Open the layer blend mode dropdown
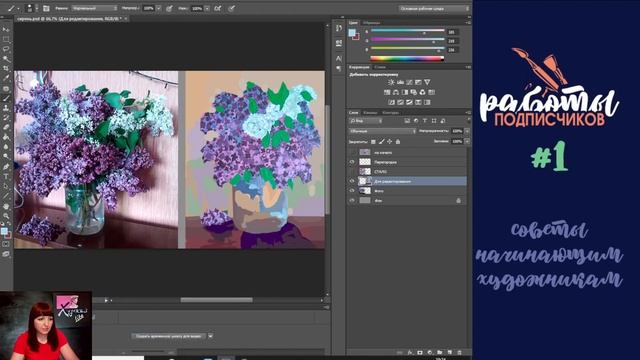 382,131
